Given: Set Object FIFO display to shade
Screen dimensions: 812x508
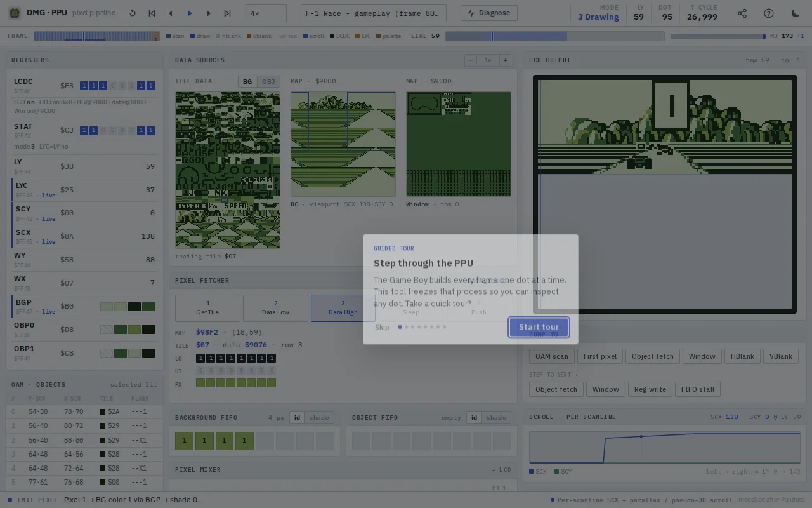Looking at the screenshot, I should coord(496,417).
